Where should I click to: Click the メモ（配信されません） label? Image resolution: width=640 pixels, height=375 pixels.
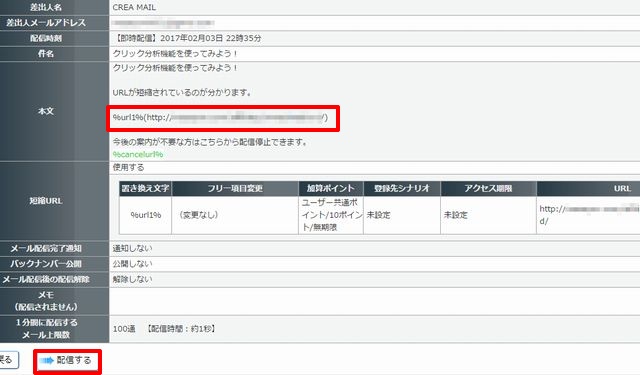point(46,301)
